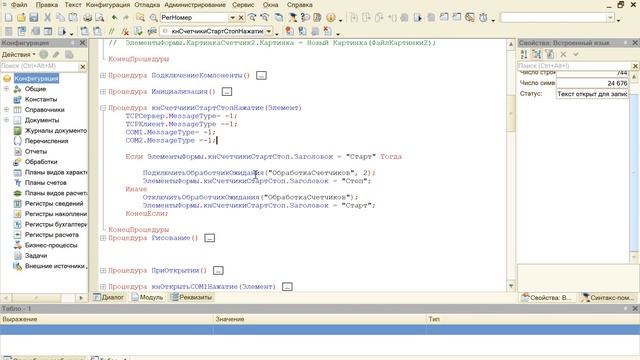Select Задачи in the configuration tree

pos(36,256)
